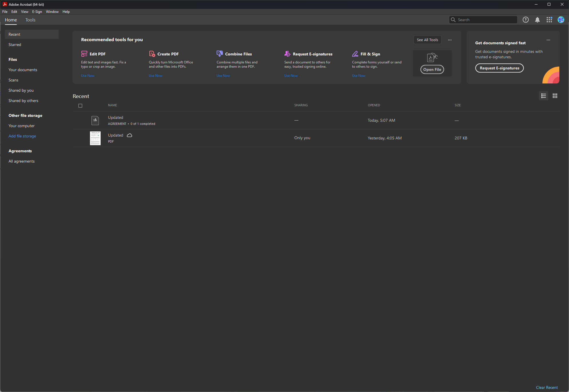The width and height of the screenshot is (569, 392).
Task: Open the Updated PDF thumbnail
Action: pos(95,138)
